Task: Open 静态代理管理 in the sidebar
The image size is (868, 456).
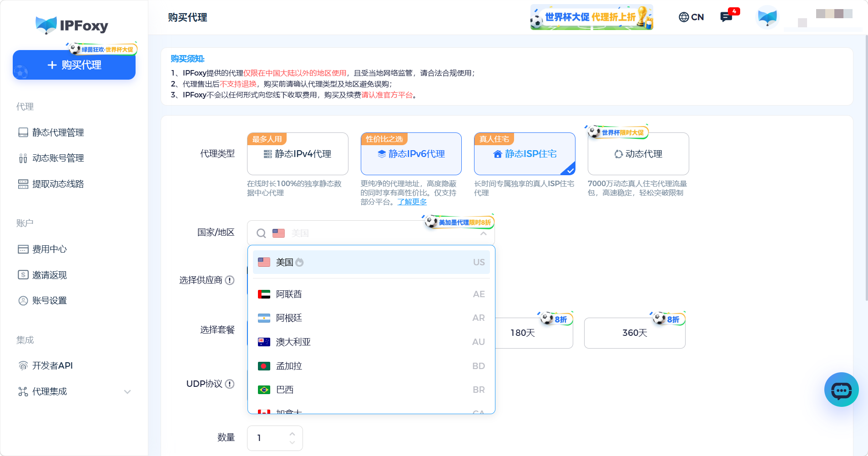Action: coord(58,132)
